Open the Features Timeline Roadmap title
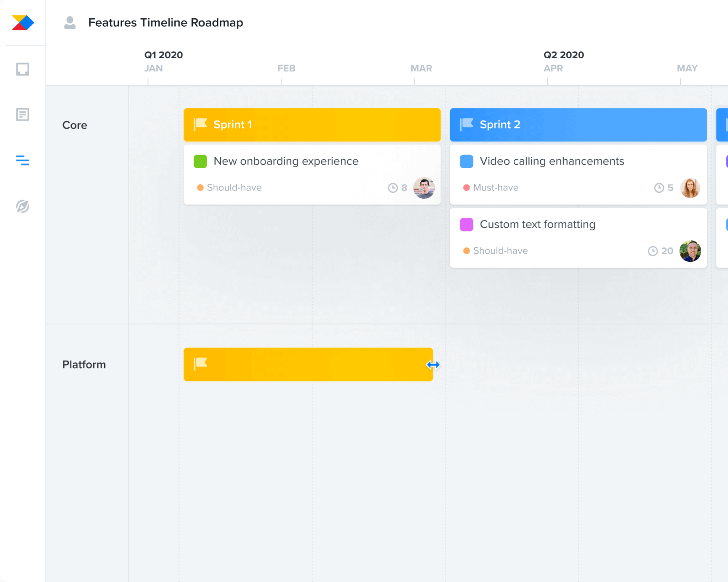The width and height of the screenshot is (728, 582). pos(166,22)
